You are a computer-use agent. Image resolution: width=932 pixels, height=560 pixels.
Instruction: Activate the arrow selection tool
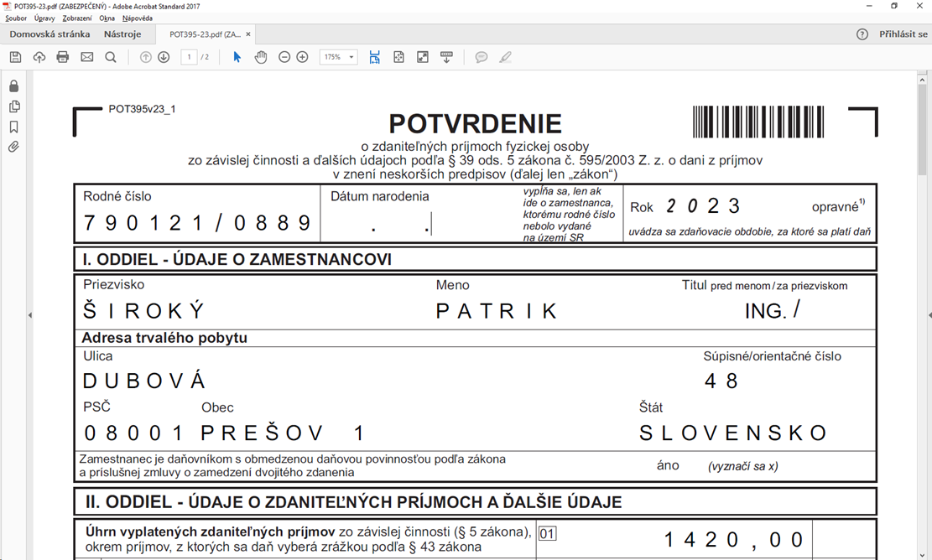(237, 57)
